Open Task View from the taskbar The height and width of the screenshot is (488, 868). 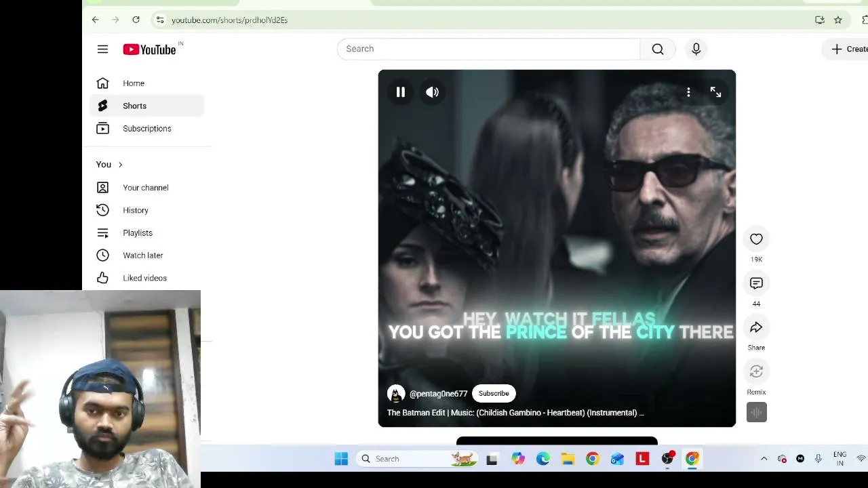point(492,459)
